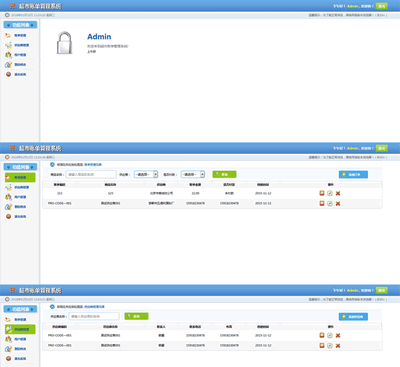Click the blue add order button
Image resolution: width=400 pixels, height=367 pixels.
click(x=353, y=174)
